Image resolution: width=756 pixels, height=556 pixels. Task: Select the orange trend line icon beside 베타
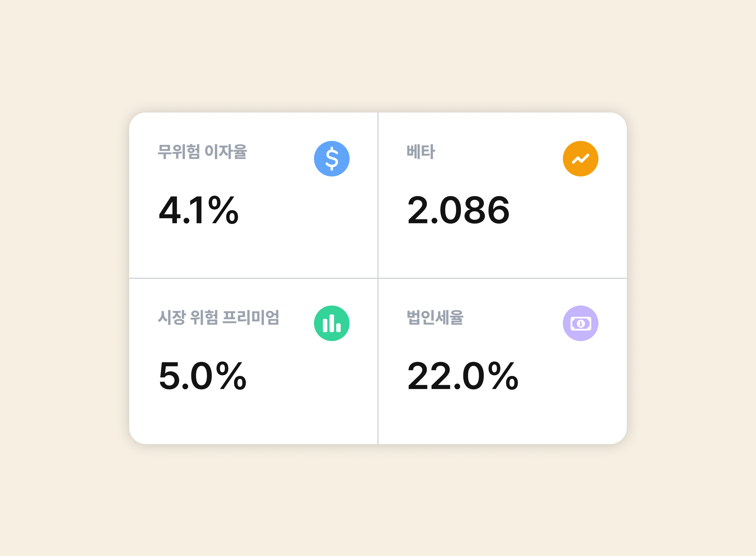580,158
